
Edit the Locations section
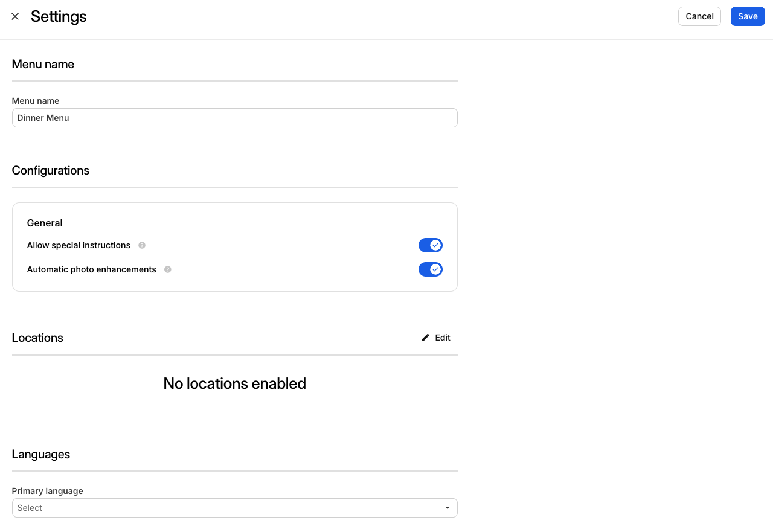click(436, 338)
